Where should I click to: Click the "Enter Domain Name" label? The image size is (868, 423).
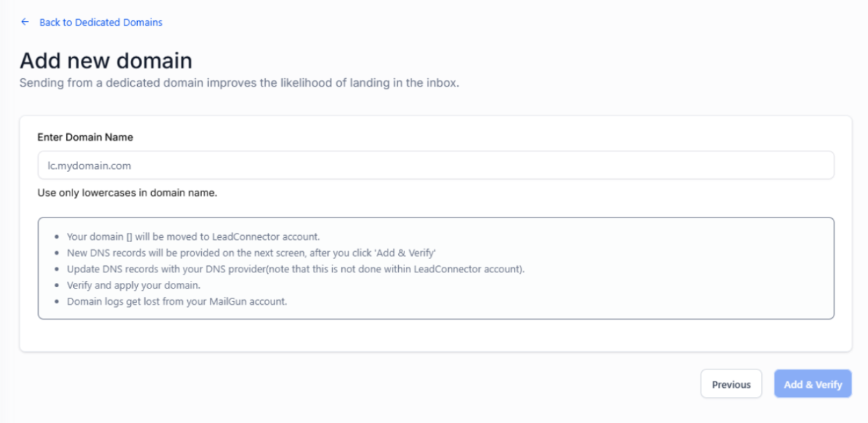coord(85,137)
